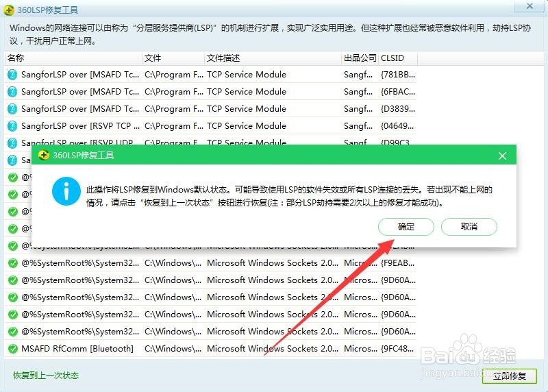
Task: Click the {9FC48... CLSID cell
Action: click(x=398, y=349)
